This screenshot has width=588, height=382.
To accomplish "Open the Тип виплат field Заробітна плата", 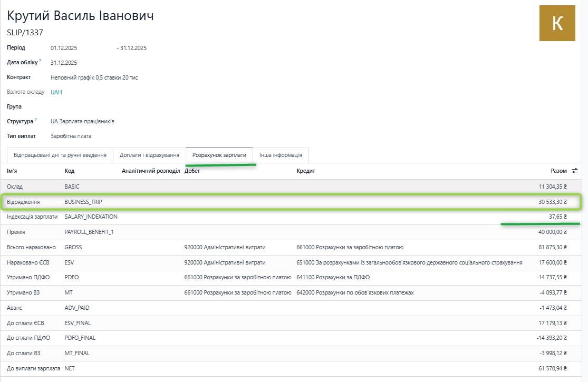I will [71, 136].
